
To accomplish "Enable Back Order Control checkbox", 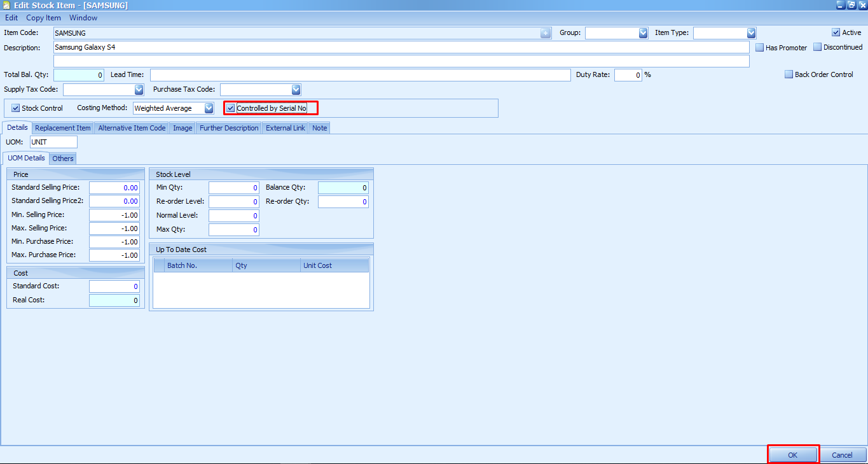I will (x=789, y=74).
